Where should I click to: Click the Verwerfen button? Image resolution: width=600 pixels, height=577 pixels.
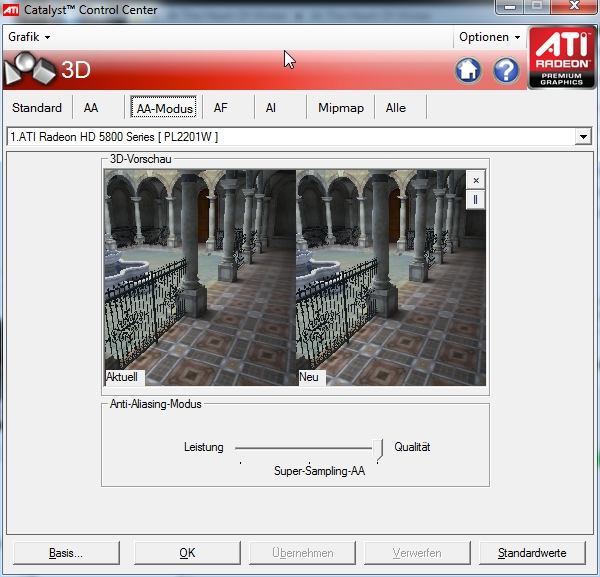417,553
